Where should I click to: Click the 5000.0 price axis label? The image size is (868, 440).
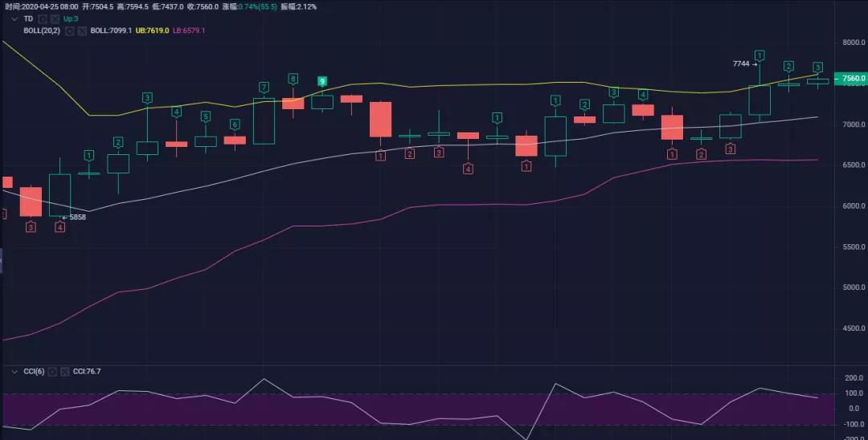pyautogui.click(x=854, y=287)
